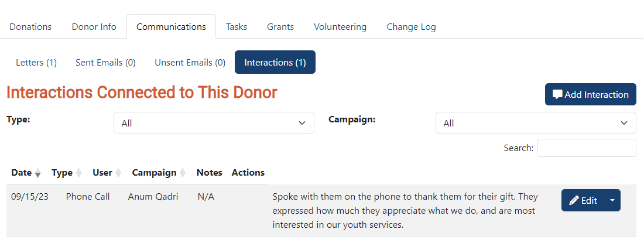Image resolution: width=644 pixels, height=243 pixels.
Task: Sort by the User column arrows
Action: pyautogui.click(x=118, y=173)
